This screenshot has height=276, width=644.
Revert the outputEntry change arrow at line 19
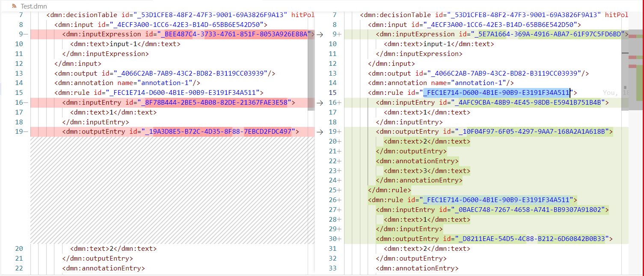point(320,132)
